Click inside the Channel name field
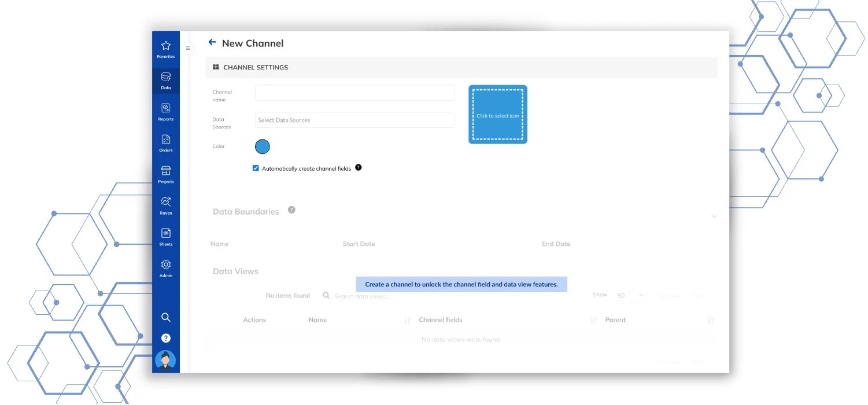 coord(354,93)
